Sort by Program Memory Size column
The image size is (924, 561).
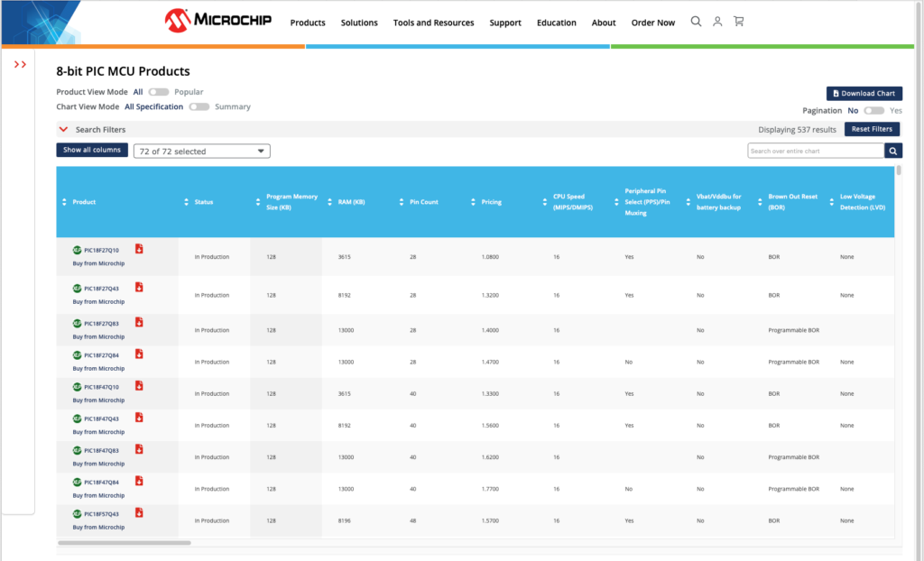[x=258, y=202]
